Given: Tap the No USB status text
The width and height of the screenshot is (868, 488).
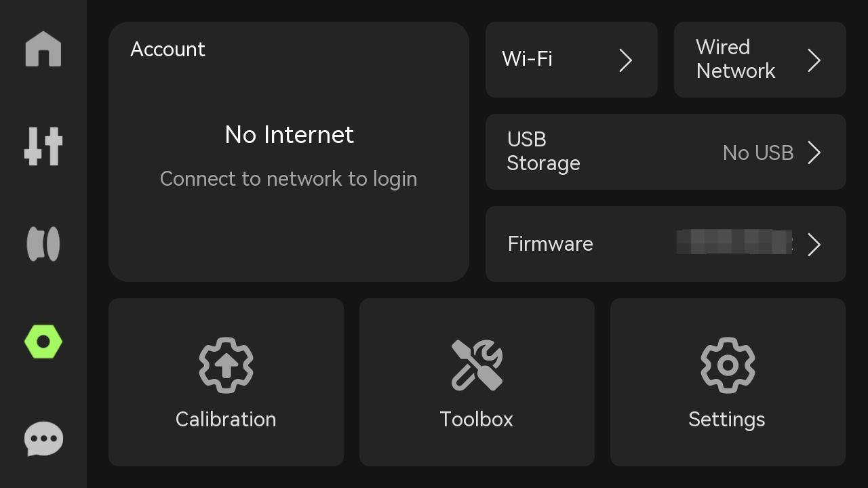Looking at the screenshot, I should 758,153.
